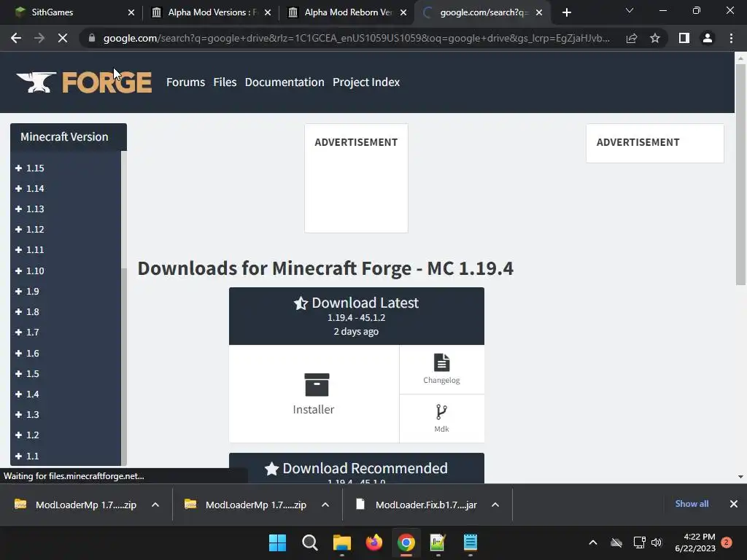Bookmark this page with the star icon
This screenshot has width=747, height=560.
point(655,38)
